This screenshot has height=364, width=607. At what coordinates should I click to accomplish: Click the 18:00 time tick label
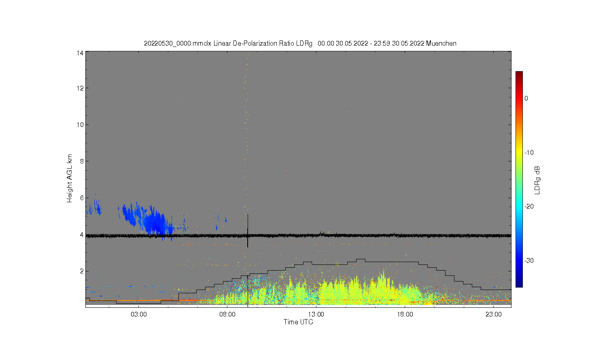click(x=405, y=314)
